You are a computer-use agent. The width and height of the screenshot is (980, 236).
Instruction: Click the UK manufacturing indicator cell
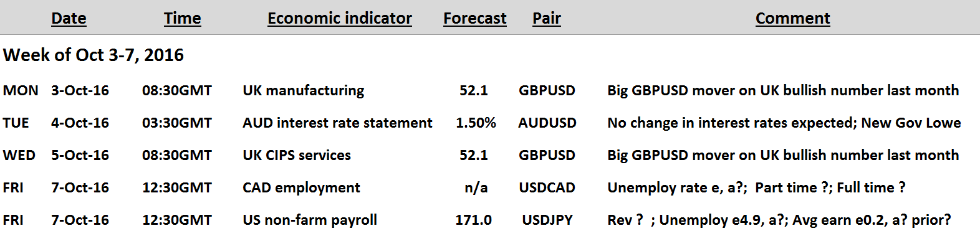(x=304, y=90)
